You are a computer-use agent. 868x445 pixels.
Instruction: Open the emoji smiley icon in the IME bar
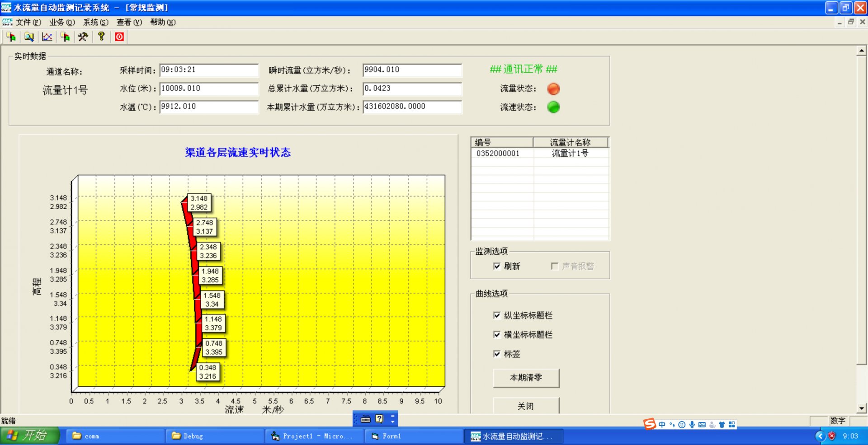point(682,425)
